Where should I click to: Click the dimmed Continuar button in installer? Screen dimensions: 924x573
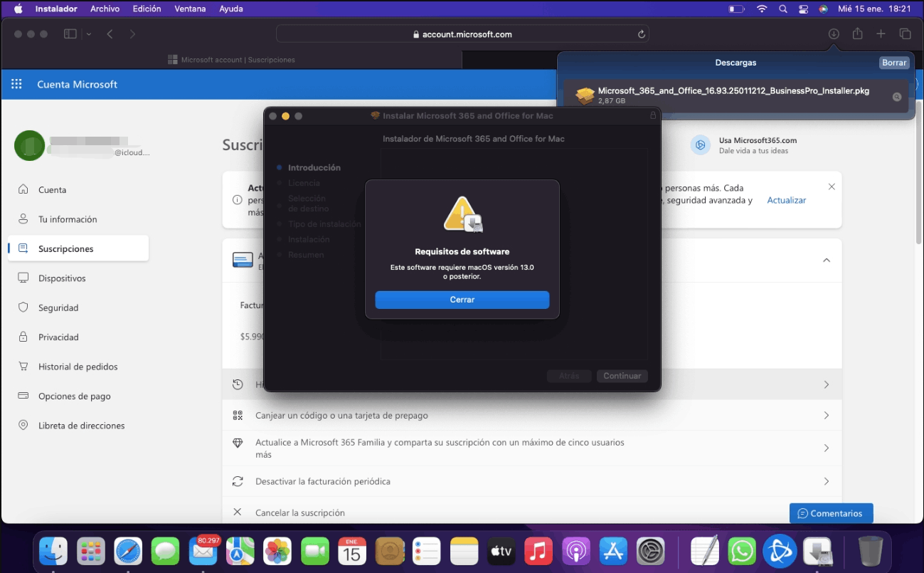click(622, 376)
